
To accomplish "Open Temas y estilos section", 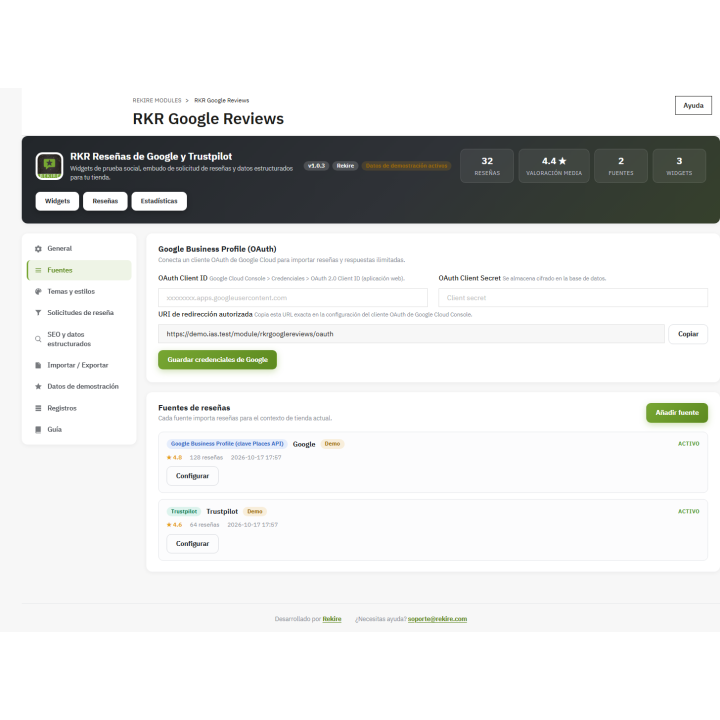I will click(79, 292).
